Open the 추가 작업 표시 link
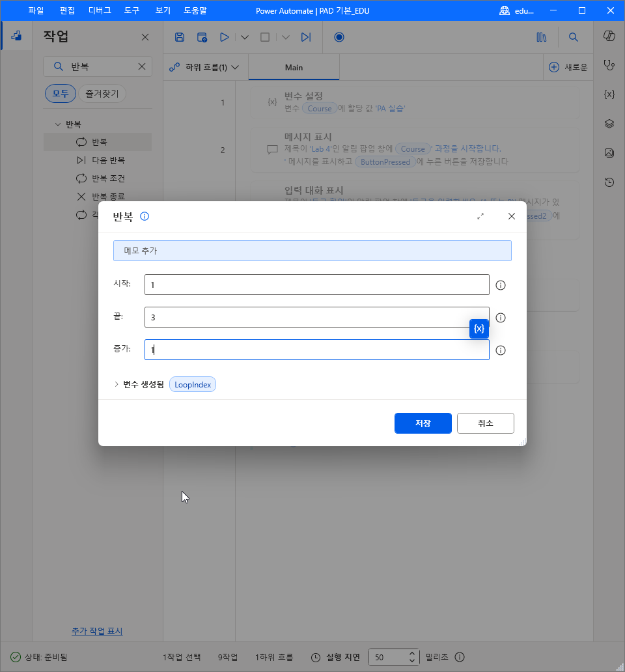Screen dimensions: 625x672 pyautogui.click(x=97, y=631)
